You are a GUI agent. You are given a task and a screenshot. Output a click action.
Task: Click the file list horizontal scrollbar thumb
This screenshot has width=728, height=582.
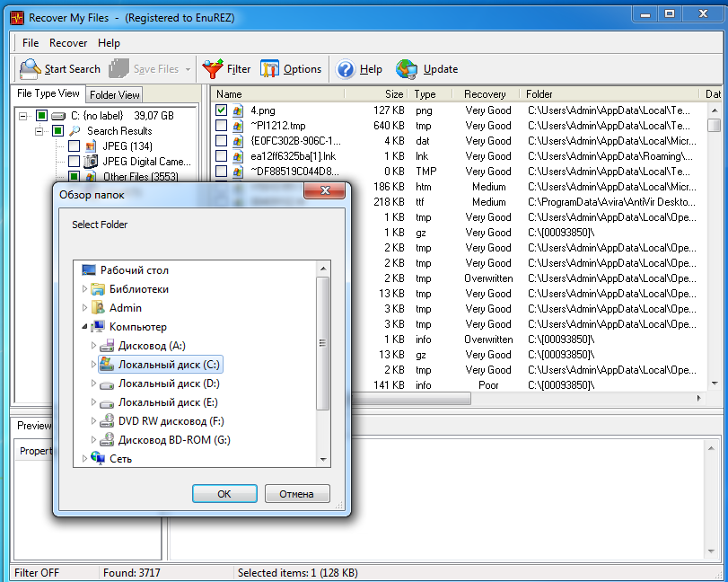click(x=410, y=398)
